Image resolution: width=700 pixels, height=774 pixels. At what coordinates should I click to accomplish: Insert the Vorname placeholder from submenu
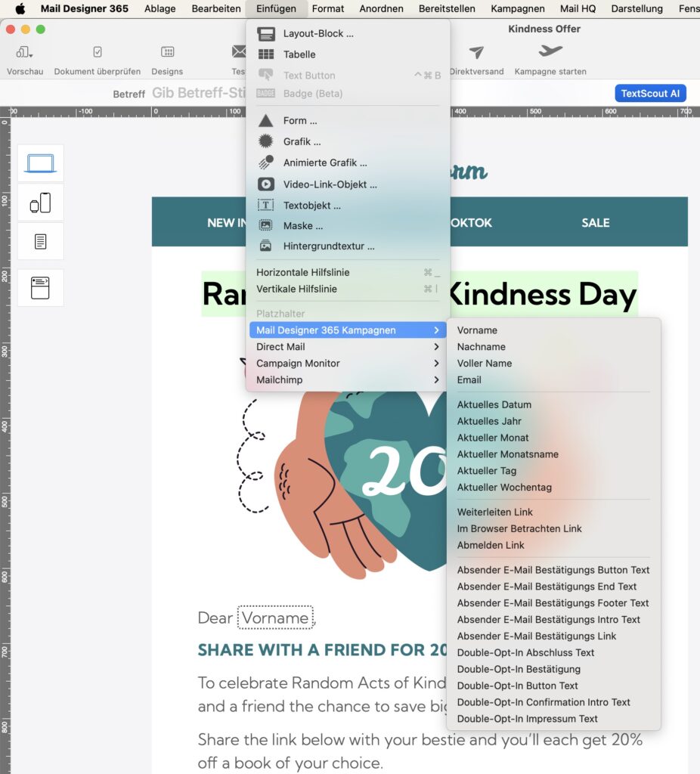coord(553,330)
